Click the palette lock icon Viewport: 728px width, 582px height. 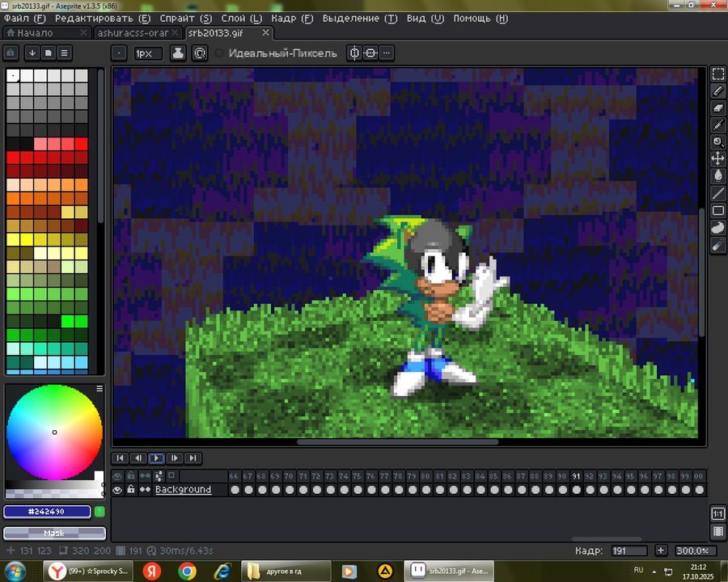[x=11, y=53]
